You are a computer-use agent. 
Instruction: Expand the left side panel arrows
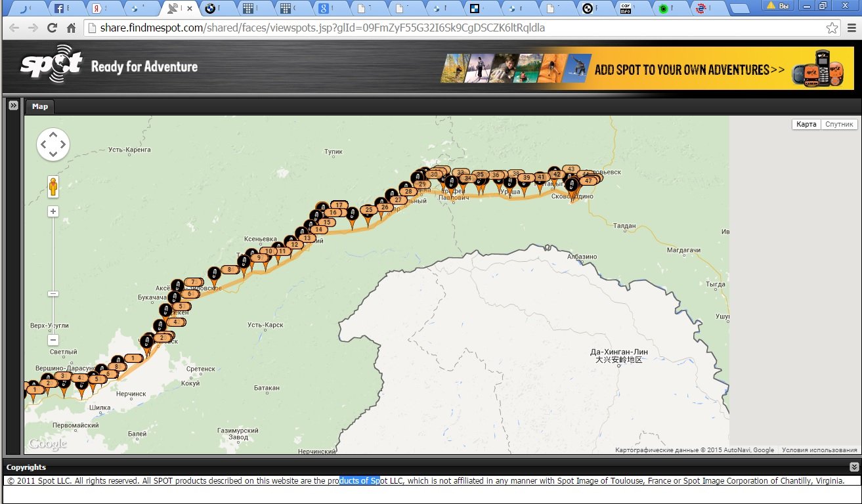pyautogui.click(x=12, y=105)
